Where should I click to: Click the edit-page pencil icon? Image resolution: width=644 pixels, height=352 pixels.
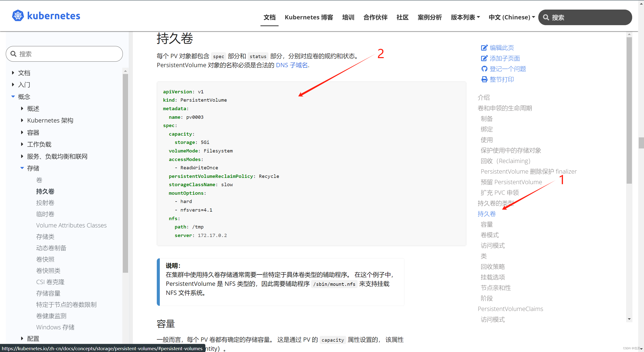(484, 48)
